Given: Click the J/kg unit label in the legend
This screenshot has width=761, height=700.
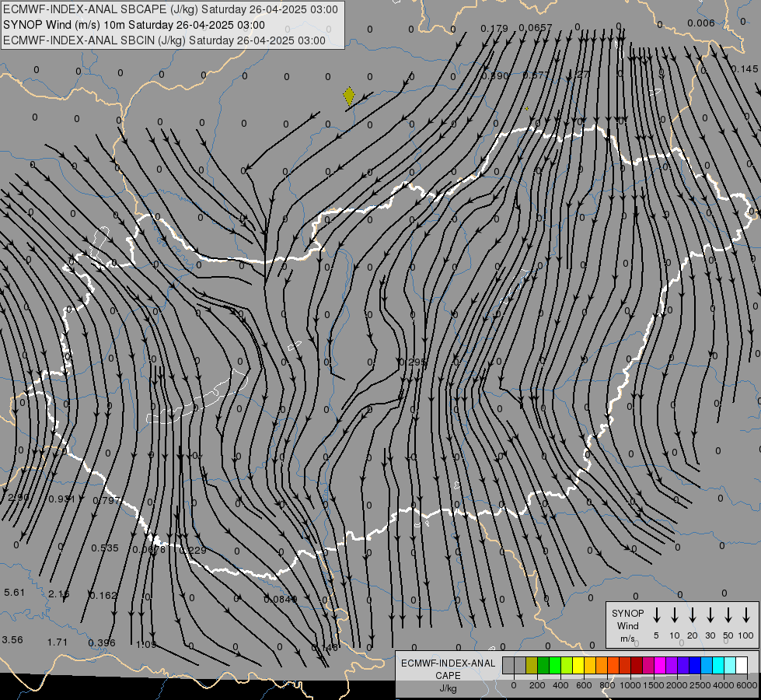Looking at the screenshot, I should click(448, 688).
